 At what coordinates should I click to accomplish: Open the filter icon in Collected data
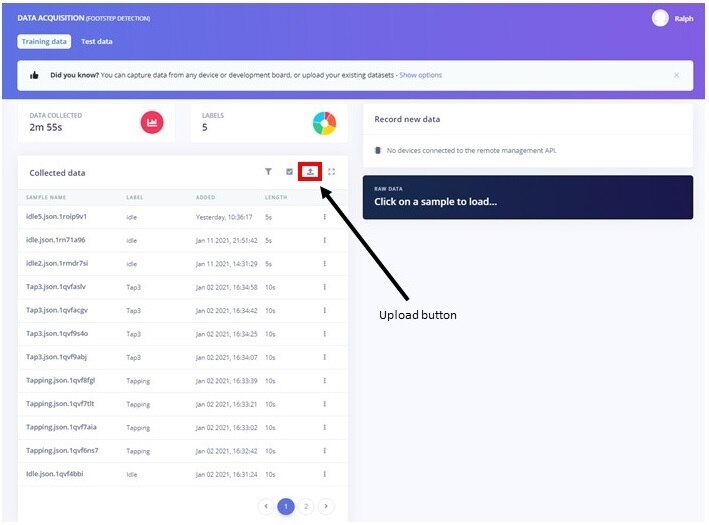(x=268, y=171)
